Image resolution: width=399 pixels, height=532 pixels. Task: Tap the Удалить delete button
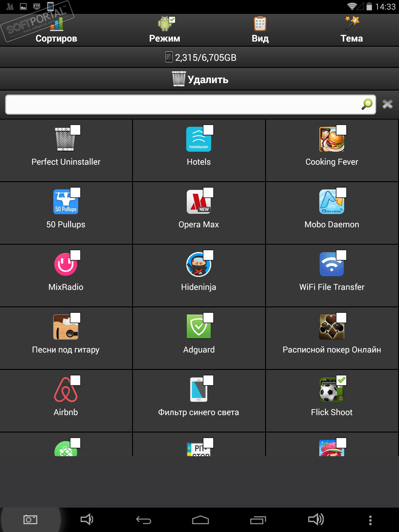click(199, 79)
